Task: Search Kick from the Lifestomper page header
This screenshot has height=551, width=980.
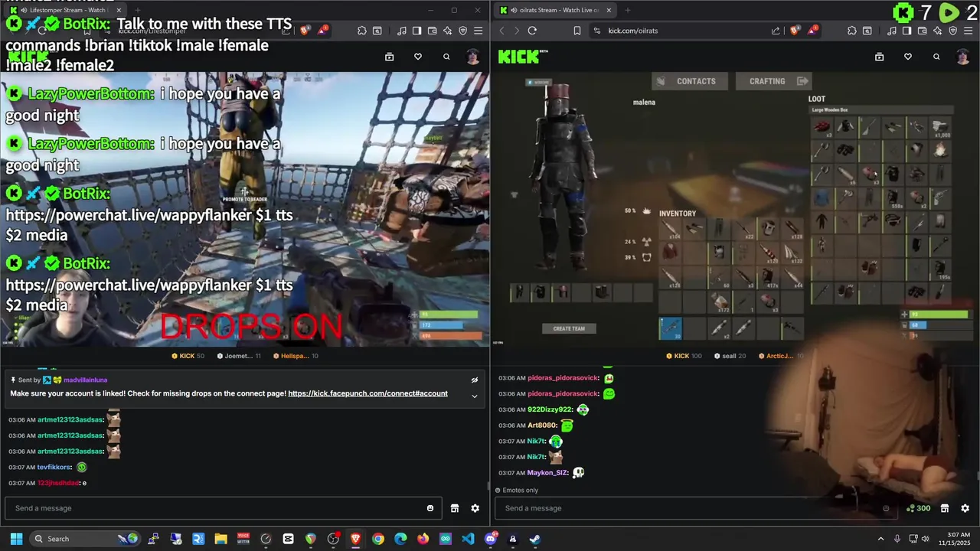Action: (x=446, y=57)
